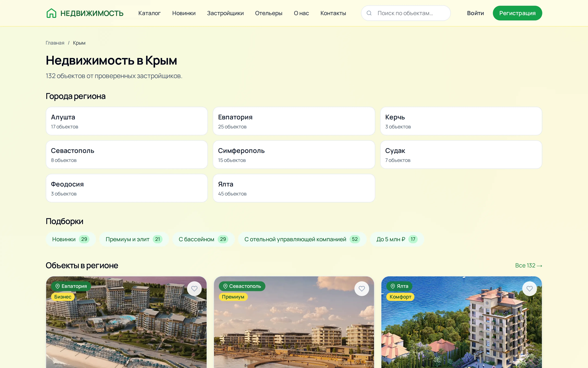Favorite the Евпатория listing with heart icon
This screenshot has width=588, height=368.
point(194,289)
